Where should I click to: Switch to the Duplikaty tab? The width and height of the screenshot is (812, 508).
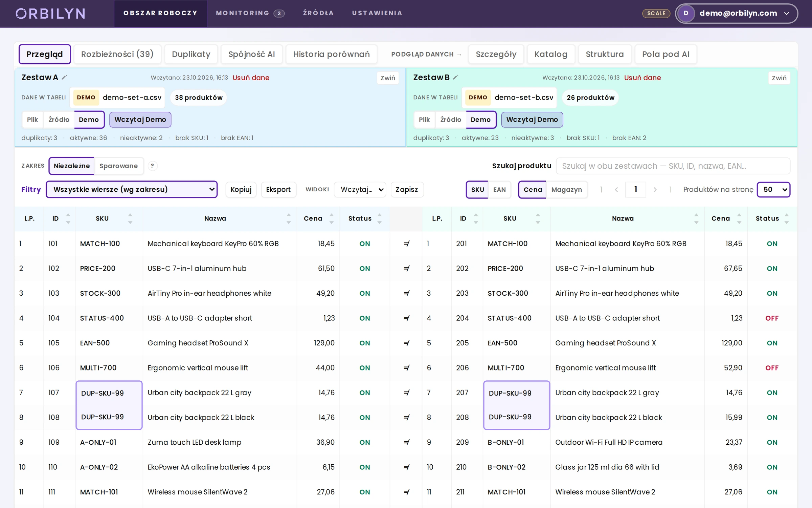191,54
